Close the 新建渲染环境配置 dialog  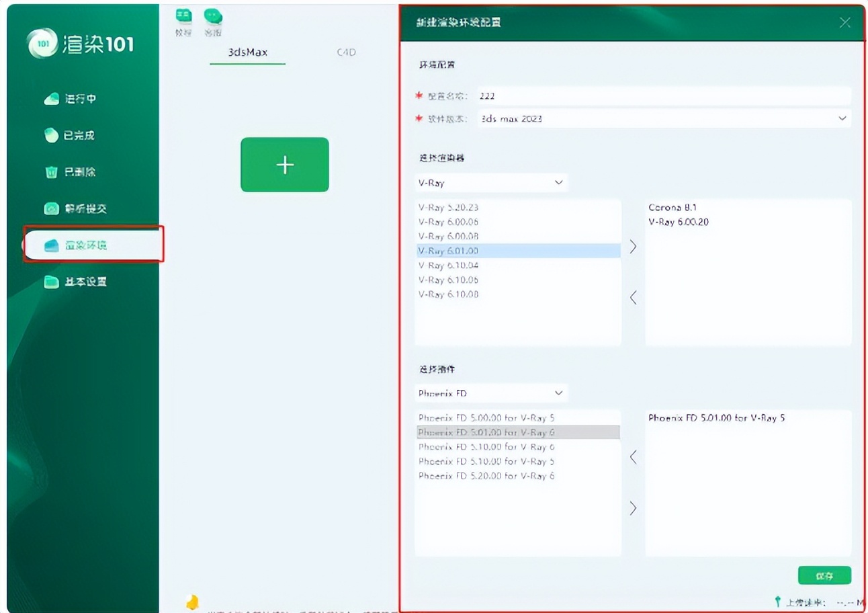click(845, 23)
